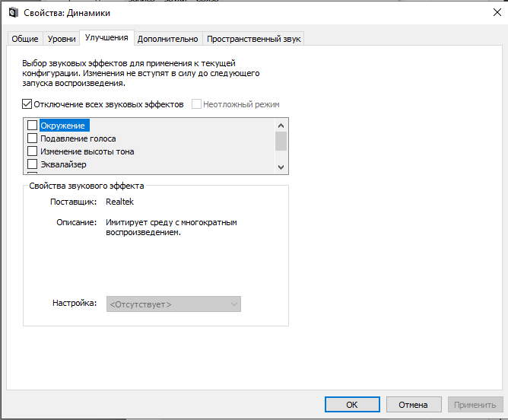This screenshot has height=420, width=508.
Task: Check the Подавление голоса checkbox
Action: [x=32, y=138]
